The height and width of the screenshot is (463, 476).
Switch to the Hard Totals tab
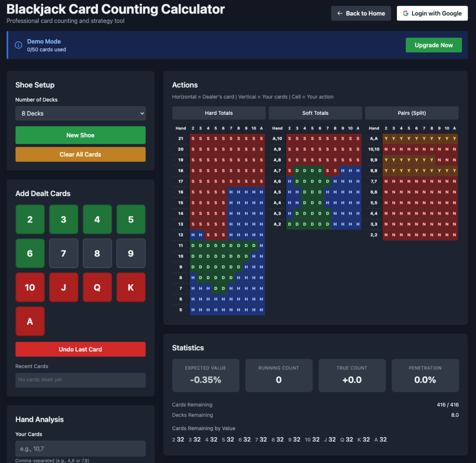pyautogui.click(x=219, y=113)
